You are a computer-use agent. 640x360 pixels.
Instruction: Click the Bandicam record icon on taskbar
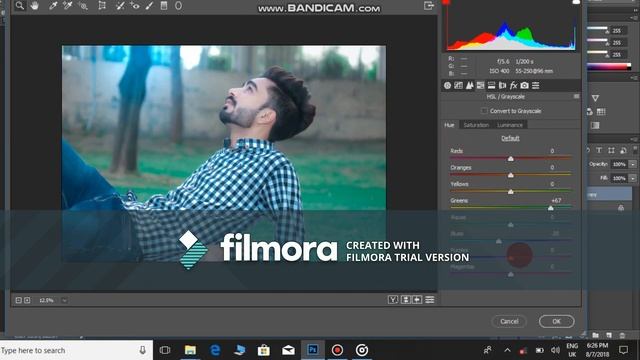click(x=337, y=350)
